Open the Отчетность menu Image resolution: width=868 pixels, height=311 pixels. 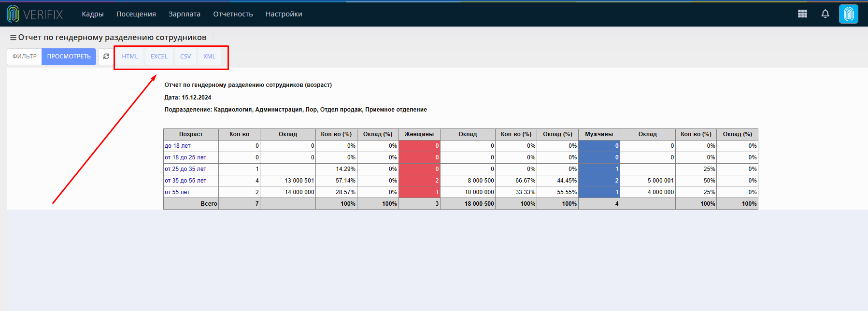point(233,14)
